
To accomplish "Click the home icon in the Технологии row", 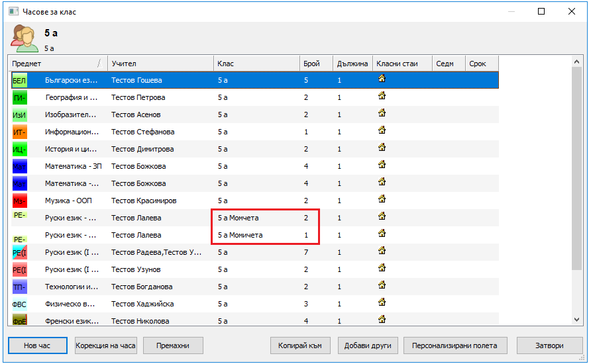I will pos(382,285).
